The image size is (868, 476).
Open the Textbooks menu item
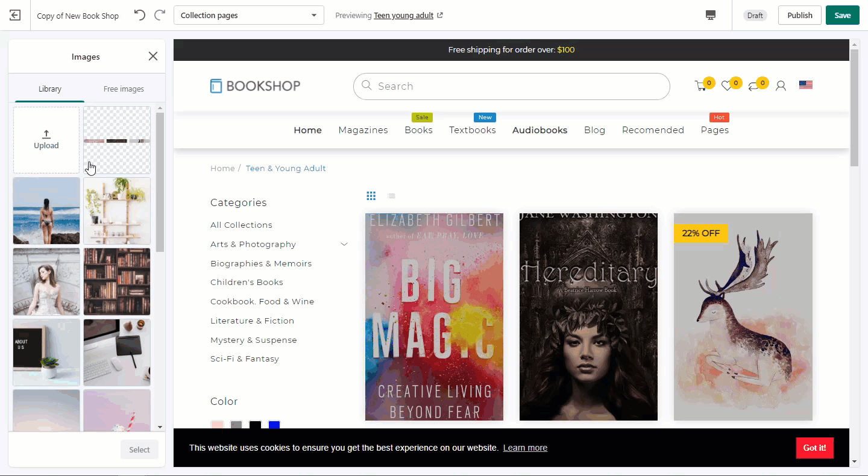pos(473,130)
